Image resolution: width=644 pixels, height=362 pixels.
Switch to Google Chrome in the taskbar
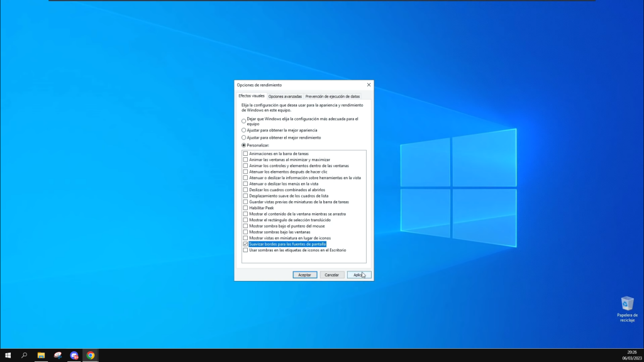click(91, 355)
